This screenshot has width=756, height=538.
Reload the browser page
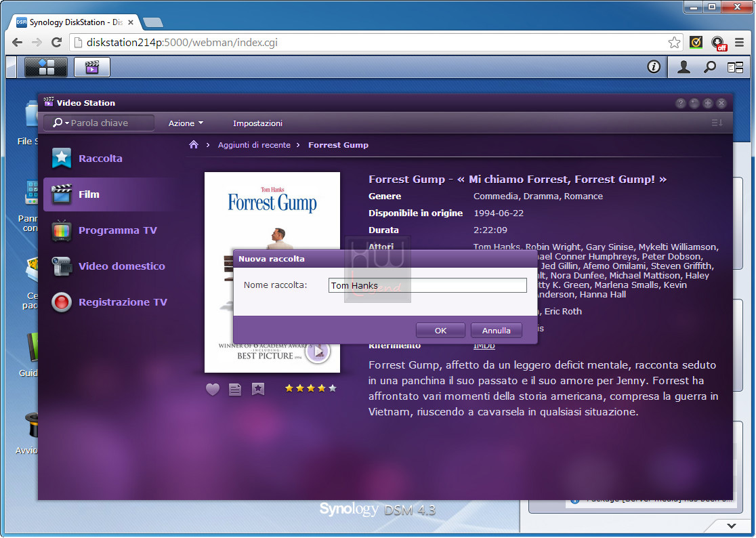click(56, 43)
